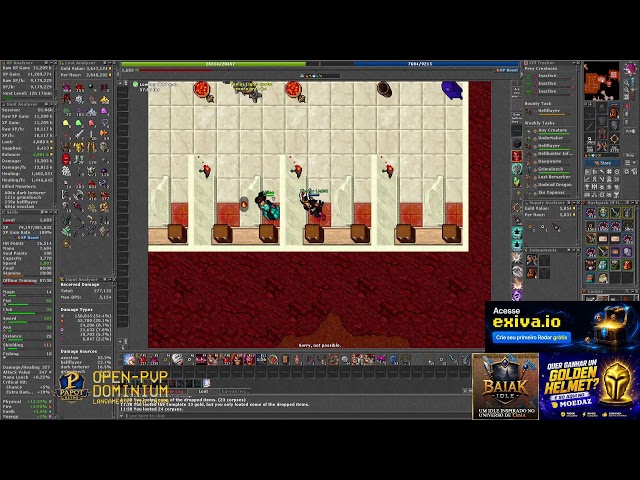Viewport: 640px width, 480px height.
Task: Click the leftmost pizza on the table
Action: (x=202, y=89)
